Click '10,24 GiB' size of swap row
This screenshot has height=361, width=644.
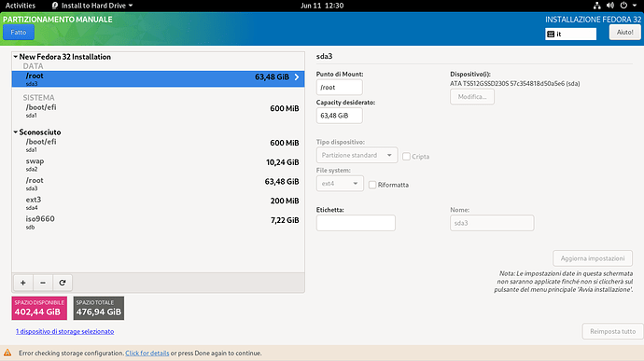point(283,162)
